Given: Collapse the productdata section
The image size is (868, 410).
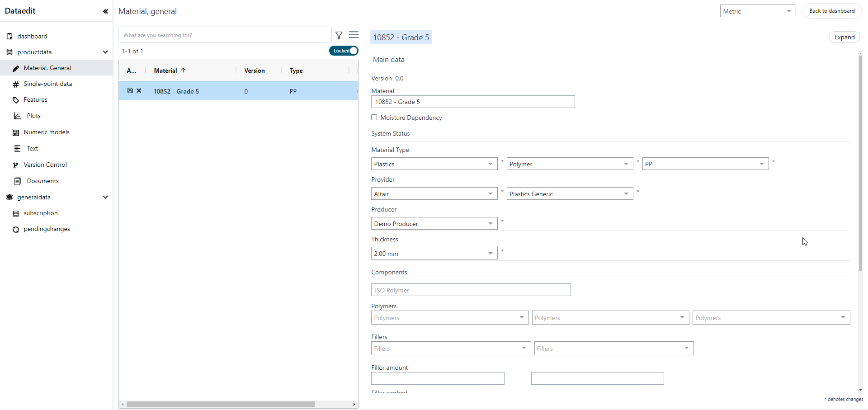Looking at the screenshot, I should 105,52.
